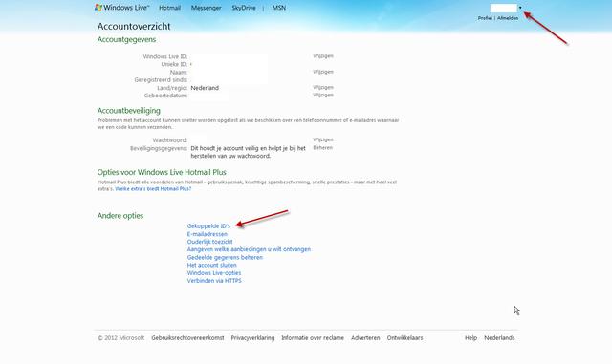Click Beheren for Beveiligingsgegevens
This screenshot has width=612, height=364.
click(323, 148)
